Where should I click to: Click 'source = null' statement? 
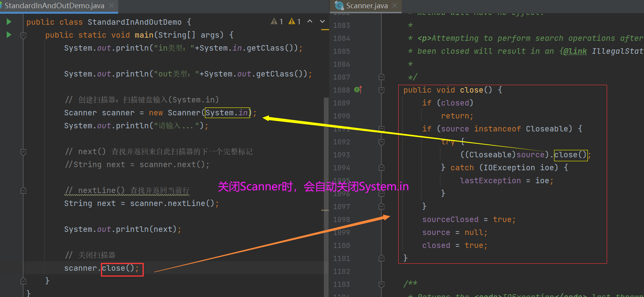[455, 233]
